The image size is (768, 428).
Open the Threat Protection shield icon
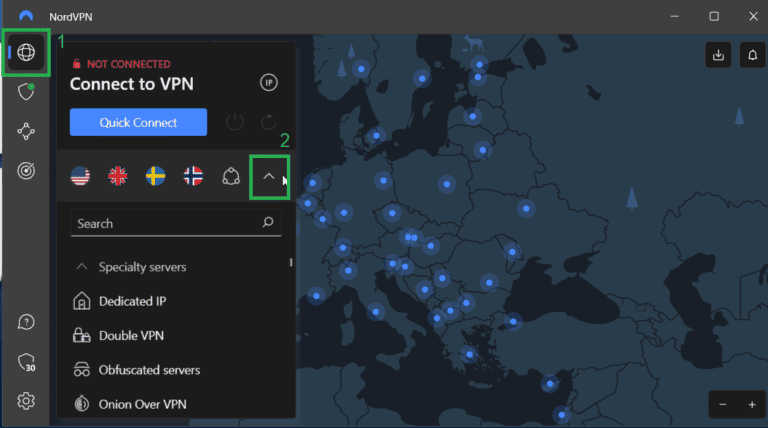pyautogui.click(x=27, y=92)
